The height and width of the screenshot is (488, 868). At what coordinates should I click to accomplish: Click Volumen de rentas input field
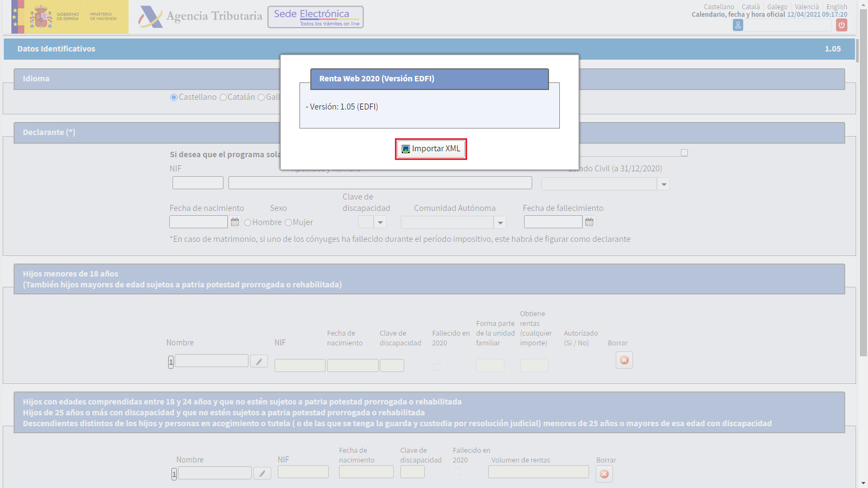(x=539, y=472)
